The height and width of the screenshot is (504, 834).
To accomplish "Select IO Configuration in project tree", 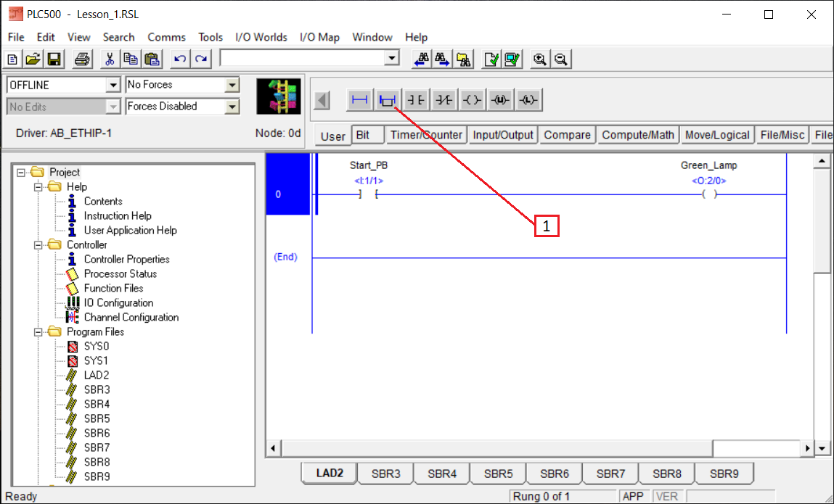I will (118, 303).
